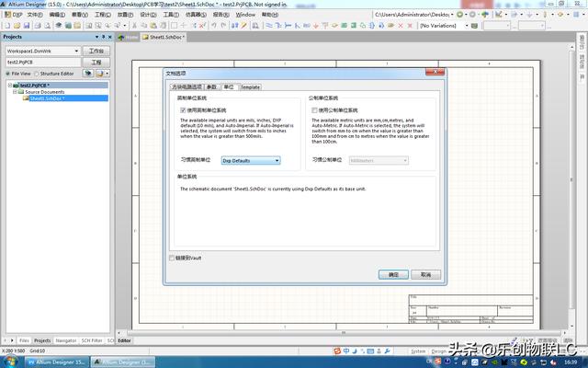This screenshot has width=588, height=368.
Task: Click the cut scissors icon
Action: click(x=134, y=26)
